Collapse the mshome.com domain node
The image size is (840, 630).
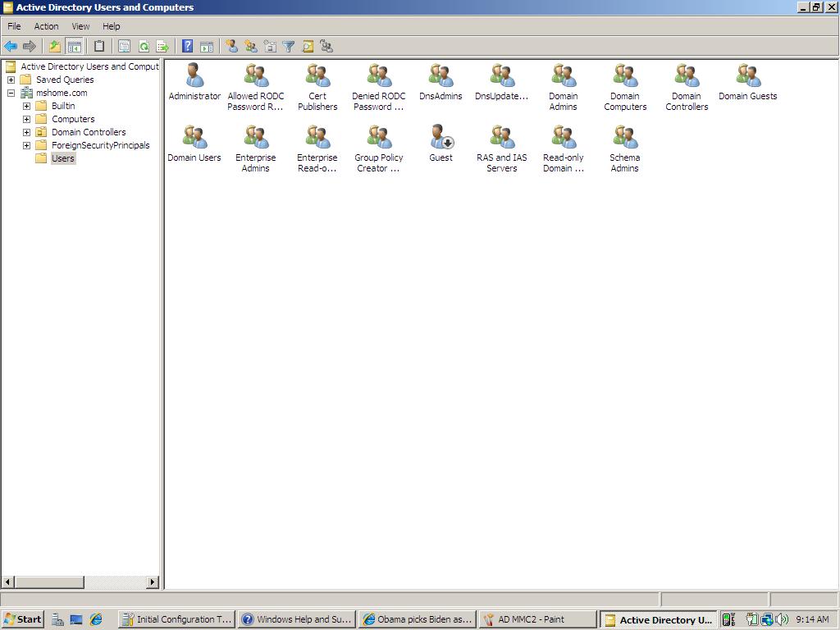pyautogui.click(x=11, y=93)
